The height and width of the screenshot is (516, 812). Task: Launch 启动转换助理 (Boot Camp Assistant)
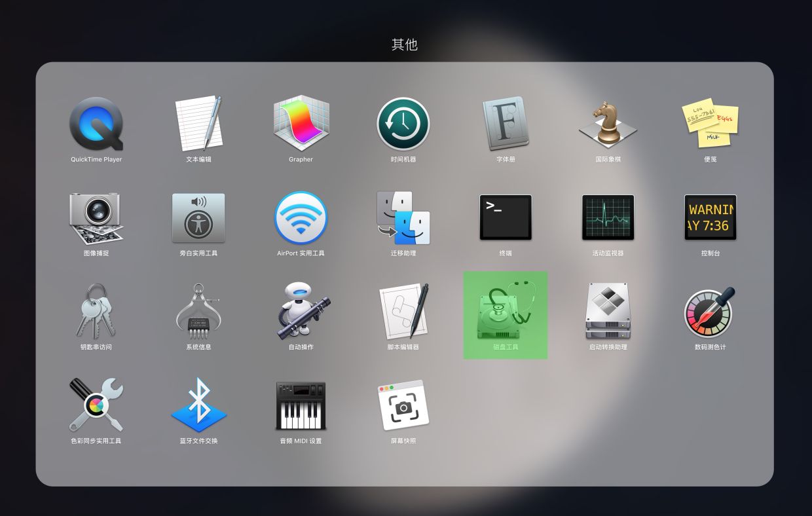[x=608, y=311]
